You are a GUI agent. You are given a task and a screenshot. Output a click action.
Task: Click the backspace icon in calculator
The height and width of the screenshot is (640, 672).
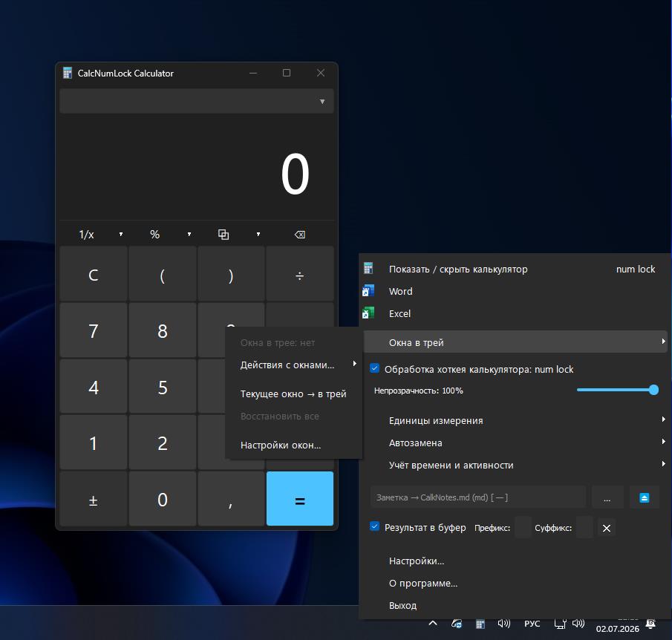click(x=299, y=235)
